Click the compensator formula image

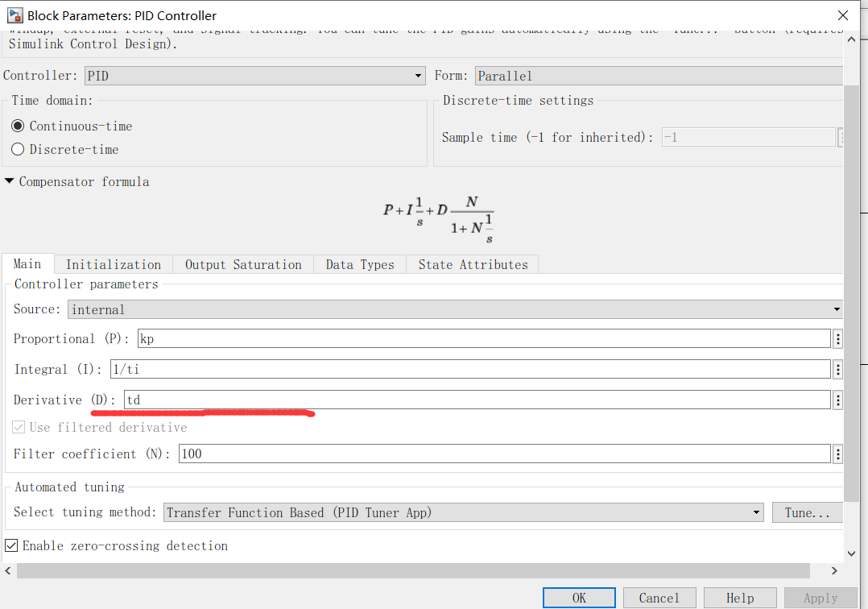click(x=438, y=219)
